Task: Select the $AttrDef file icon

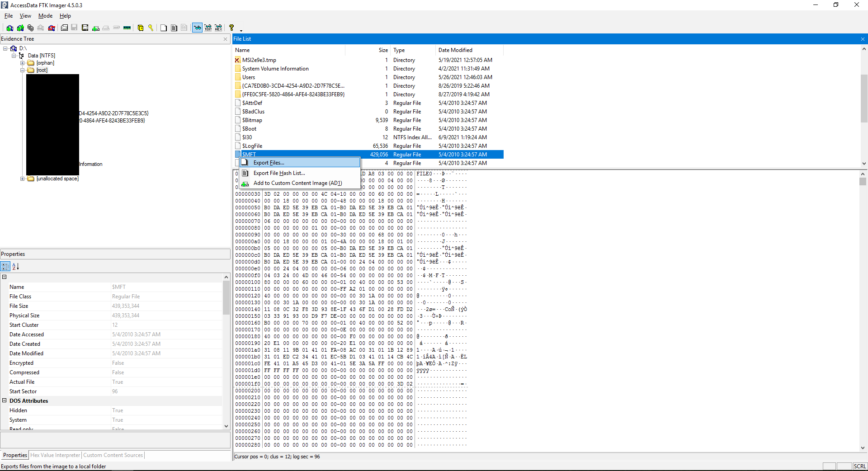Action: 238,103
